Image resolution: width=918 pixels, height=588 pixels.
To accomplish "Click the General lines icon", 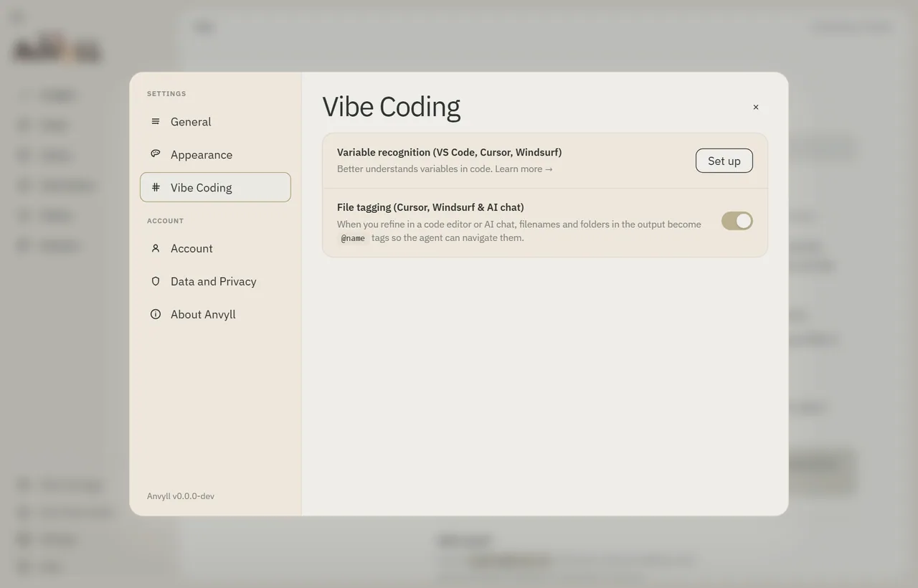I will [156, 122].
